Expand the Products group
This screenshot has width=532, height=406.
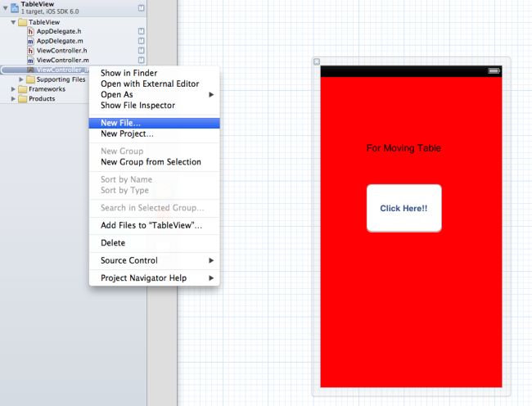(x=13, y=99)
